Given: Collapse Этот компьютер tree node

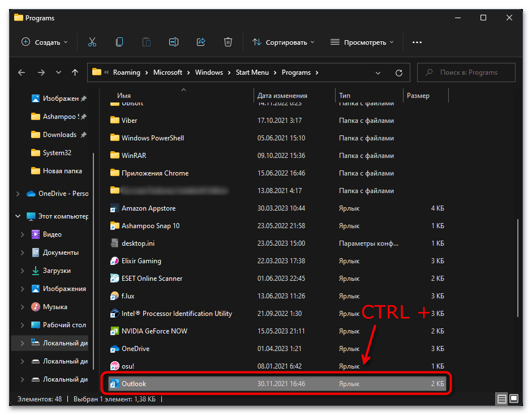Looking at the screenshot, I should [18, 216].
